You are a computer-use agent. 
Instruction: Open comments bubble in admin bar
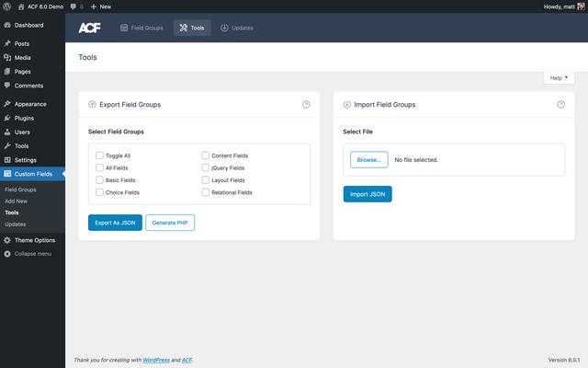73,6
